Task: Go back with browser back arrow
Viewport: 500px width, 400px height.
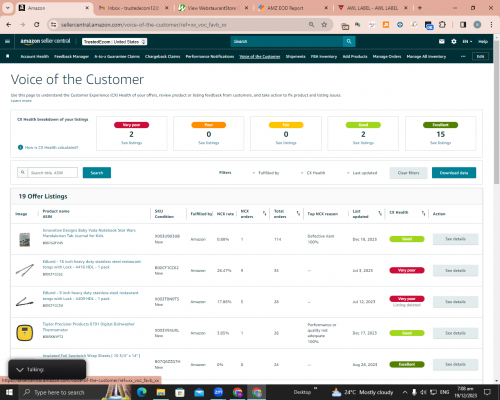Action: tap(9, 25)
